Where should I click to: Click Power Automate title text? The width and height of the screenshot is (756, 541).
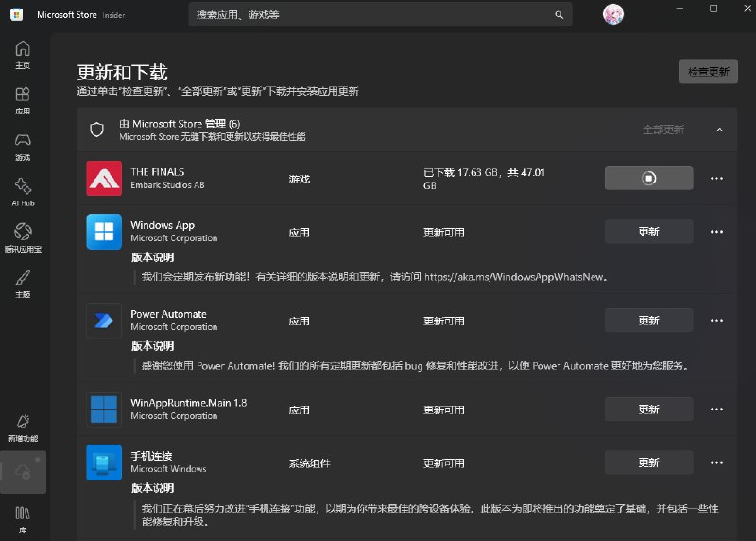point(168,314)
